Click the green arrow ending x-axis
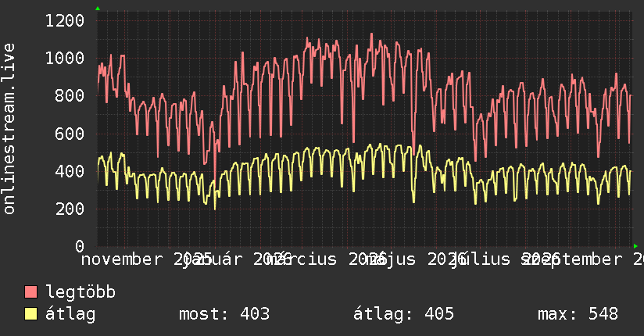The height and width of the screenshot is (336, 644). [x=635, y=246]
